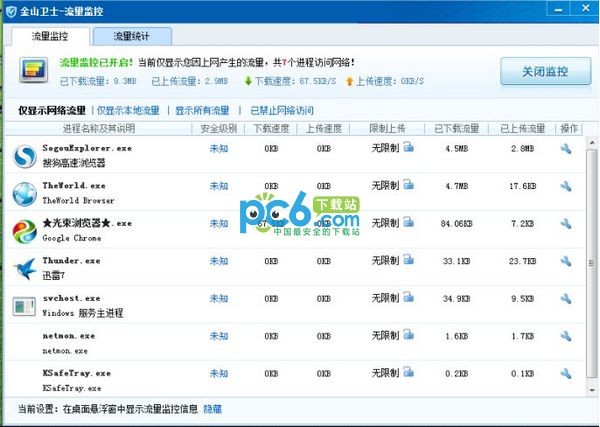Click uploaded value 17.6KB for TheWorld
600x427 pixels.
pos(522,186)
